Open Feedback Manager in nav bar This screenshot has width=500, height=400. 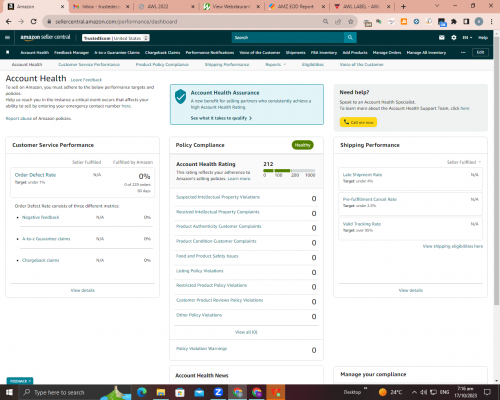coord(72,52)
